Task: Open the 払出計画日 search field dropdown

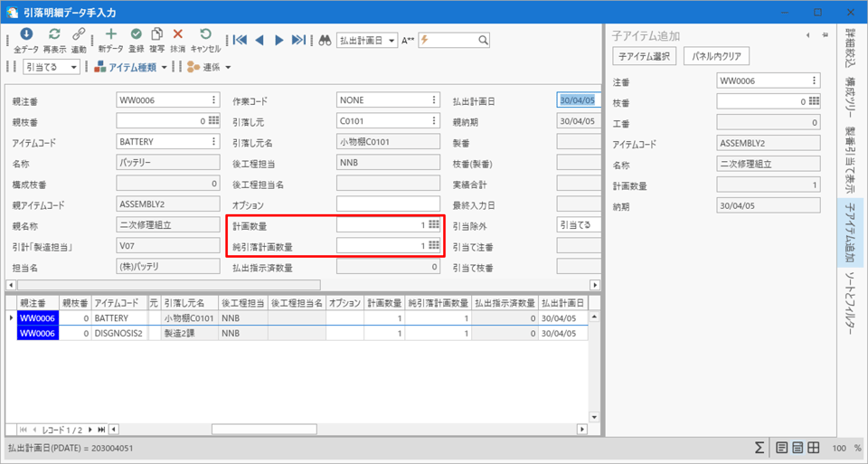Action: point(392,41)
